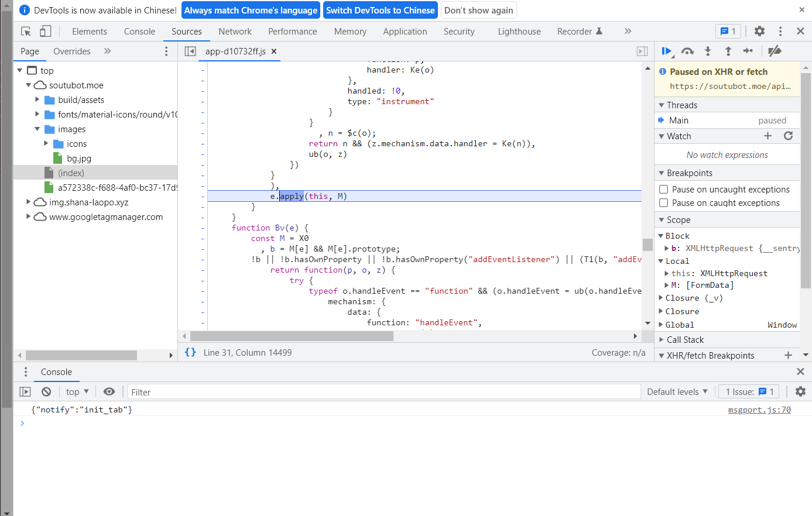Open the Performance tab
This screenshot has width=812, height=516.
293,32
